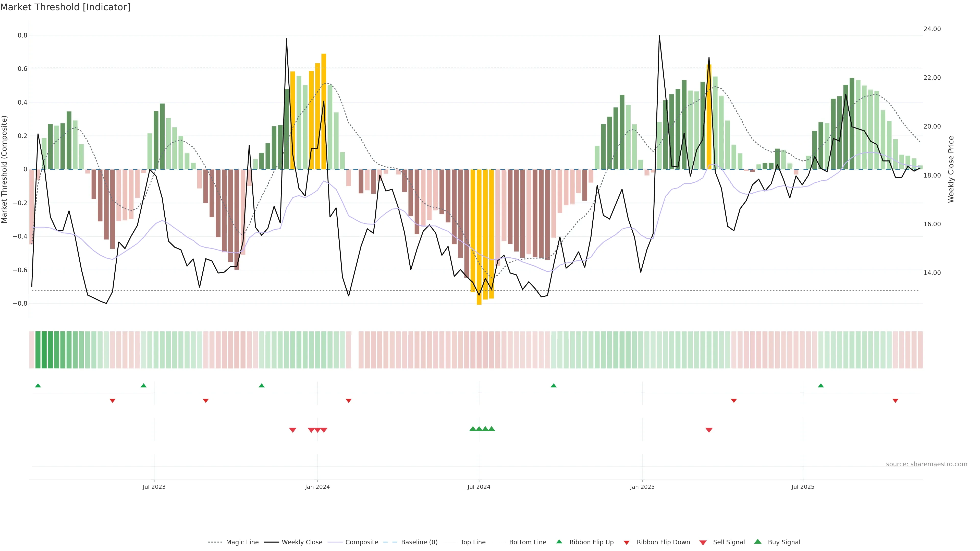980x551 pixels.
Task: Click the Jul 2025 axis label
Action: (x=803, y=487)
